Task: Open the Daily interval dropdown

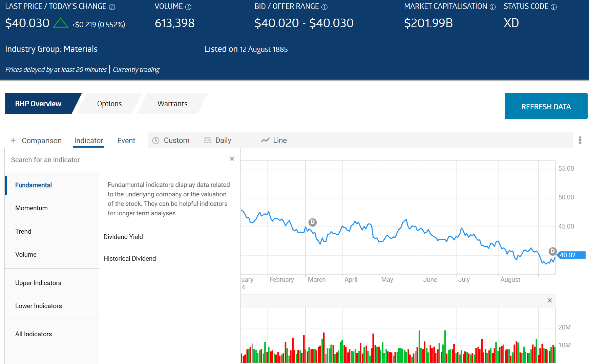Action: [x=217, y=141]
